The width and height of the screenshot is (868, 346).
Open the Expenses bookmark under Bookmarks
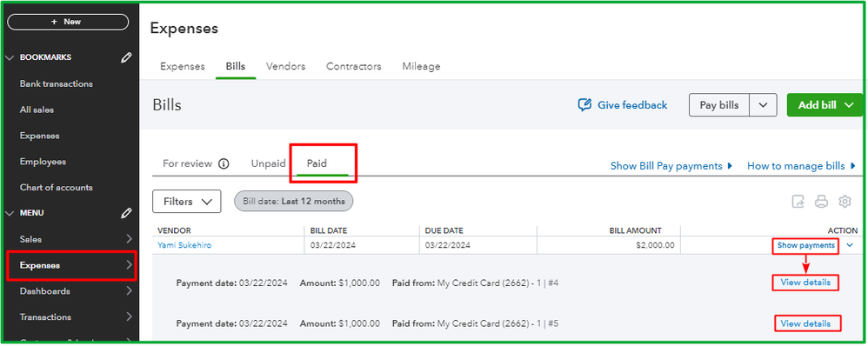click(x=39, y=136)
